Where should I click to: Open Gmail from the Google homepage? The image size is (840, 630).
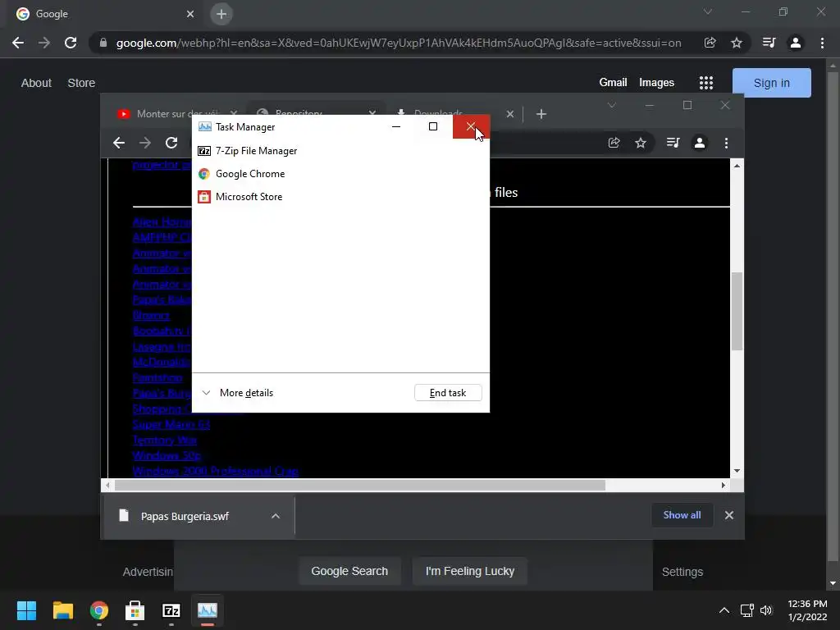coord(613,83)
